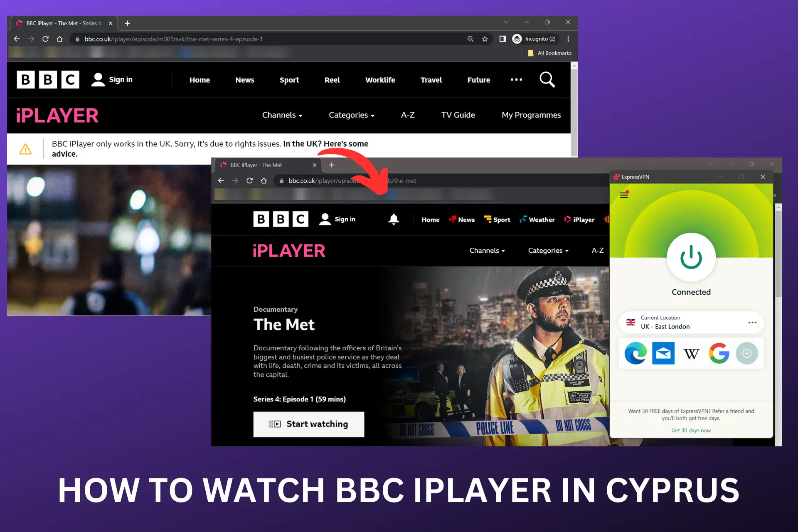Click Start watching The Met button
Viewport: 798px width, 532px height.
[308, 424]
